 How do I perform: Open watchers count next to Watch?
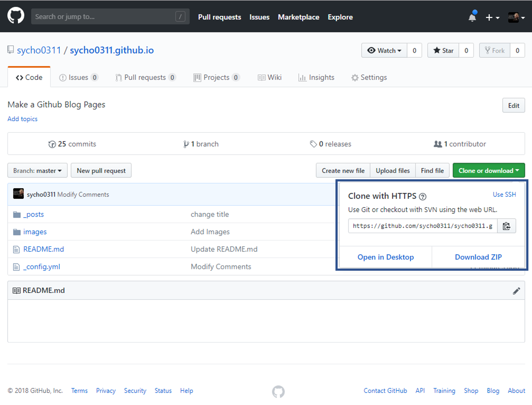point(414,50)
